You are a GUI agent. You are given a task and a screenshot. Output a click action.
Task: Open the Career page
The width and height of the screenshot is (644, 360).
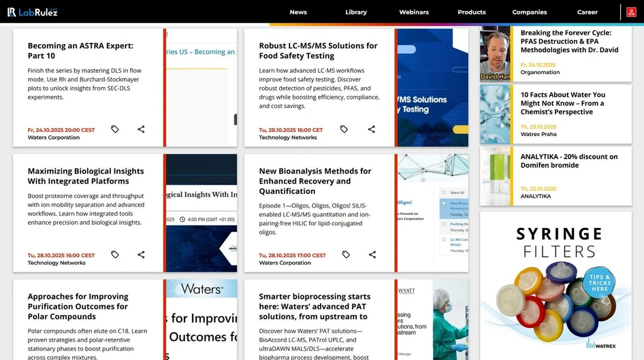587,12
